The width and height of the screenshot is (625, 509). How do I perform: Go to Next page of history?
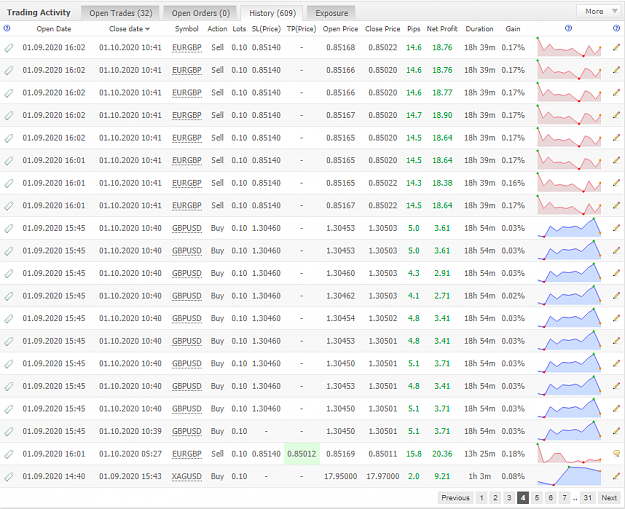(x=609, y=497)
